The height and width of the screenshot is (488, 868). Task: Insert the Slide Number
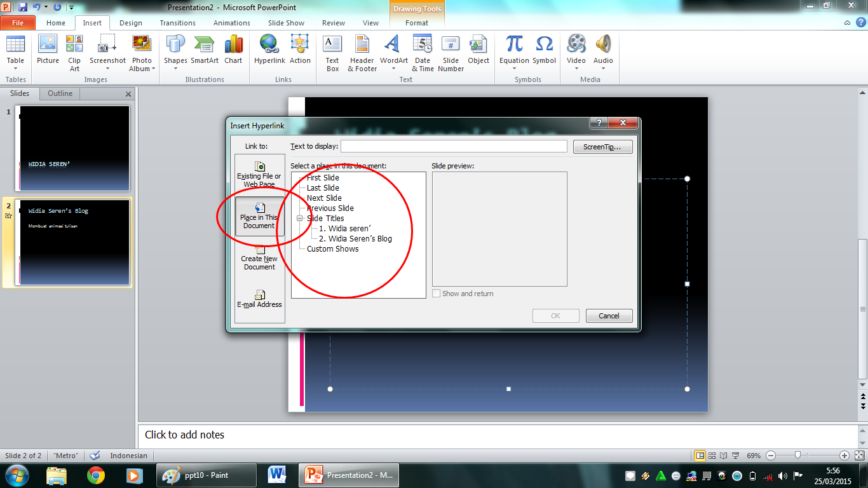click(x=451, y=53)
